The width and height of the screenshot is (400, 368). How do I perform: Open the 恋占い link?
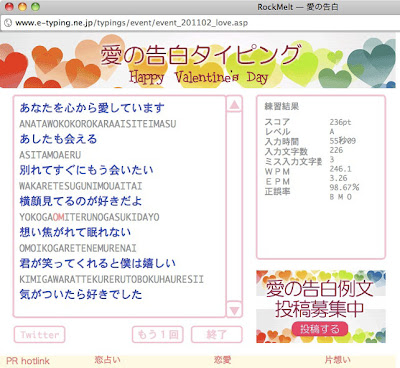pos(107,360)
